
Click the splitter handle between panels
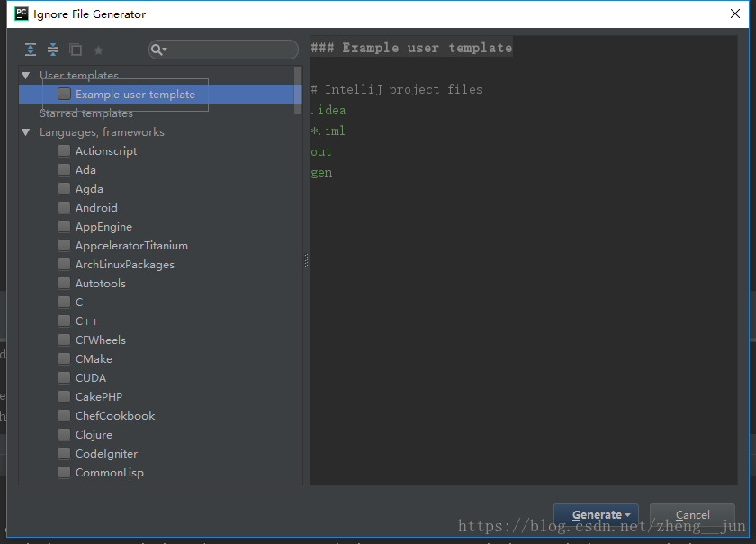point(306,260)
